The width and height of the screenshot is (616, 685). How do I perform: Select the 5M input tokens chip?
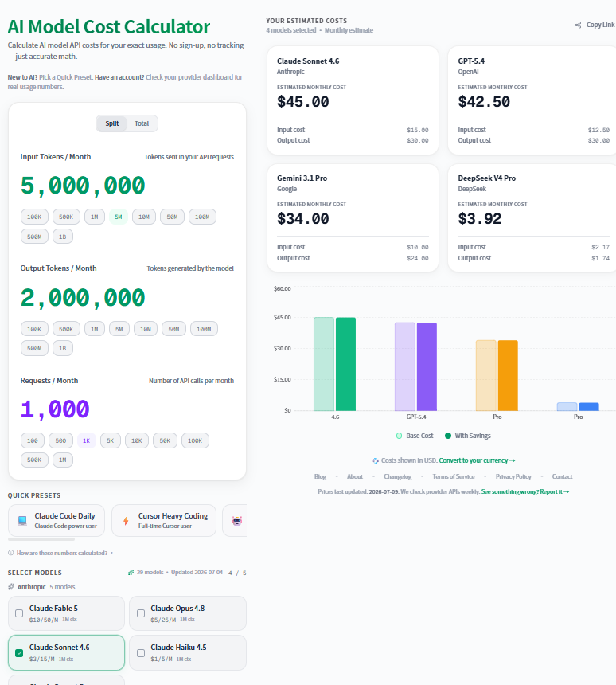pos(119,217)
